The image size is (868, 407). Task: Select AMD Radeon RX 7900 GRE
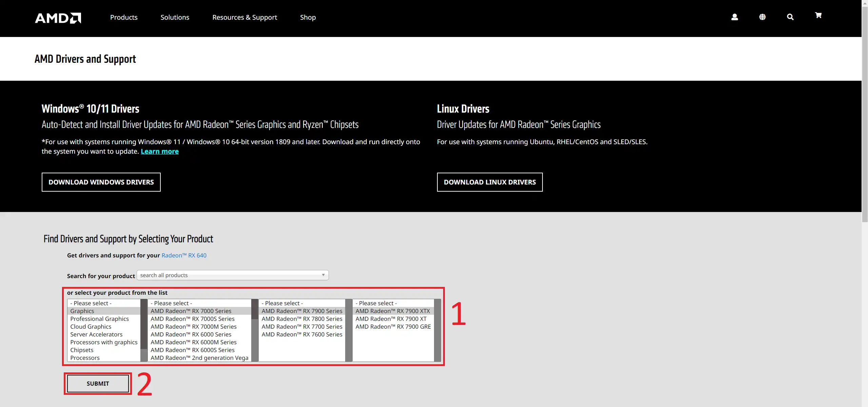coord(393,327)
